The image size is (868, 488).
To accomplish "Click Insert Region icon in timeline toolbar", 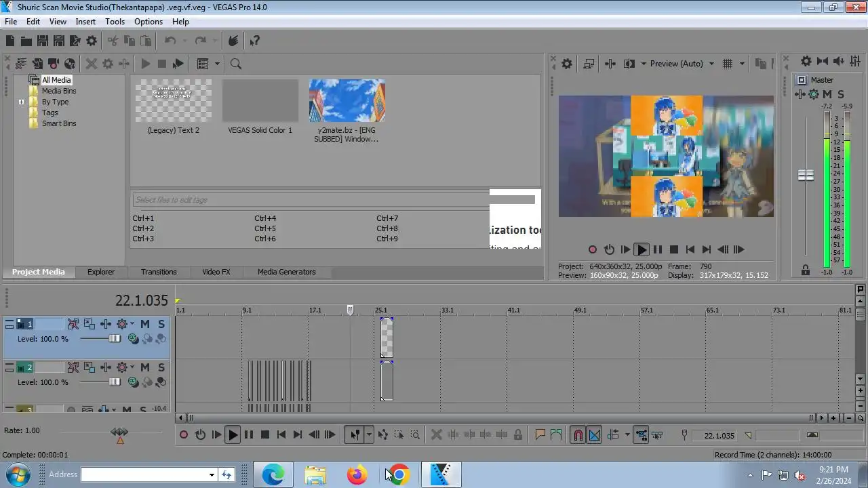I will click(556, 435).
